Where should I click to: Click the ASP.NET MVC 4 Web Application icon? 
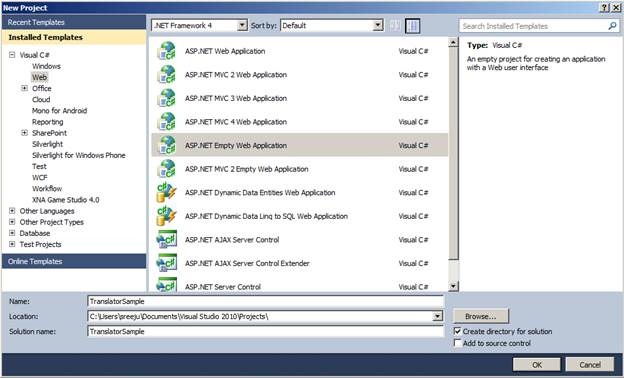pyautogui.click(x=167, y=122)
